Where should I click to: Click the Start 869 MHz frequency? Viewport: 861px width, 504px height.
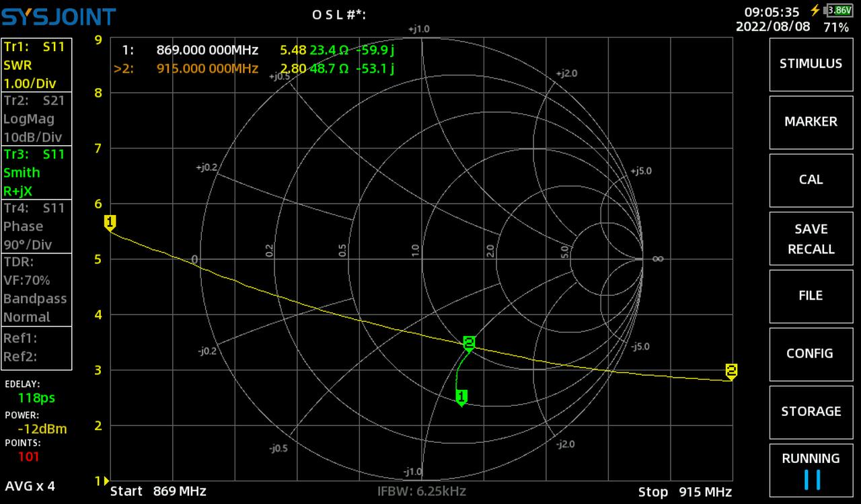pyautogui.click(x=158, y=491)
